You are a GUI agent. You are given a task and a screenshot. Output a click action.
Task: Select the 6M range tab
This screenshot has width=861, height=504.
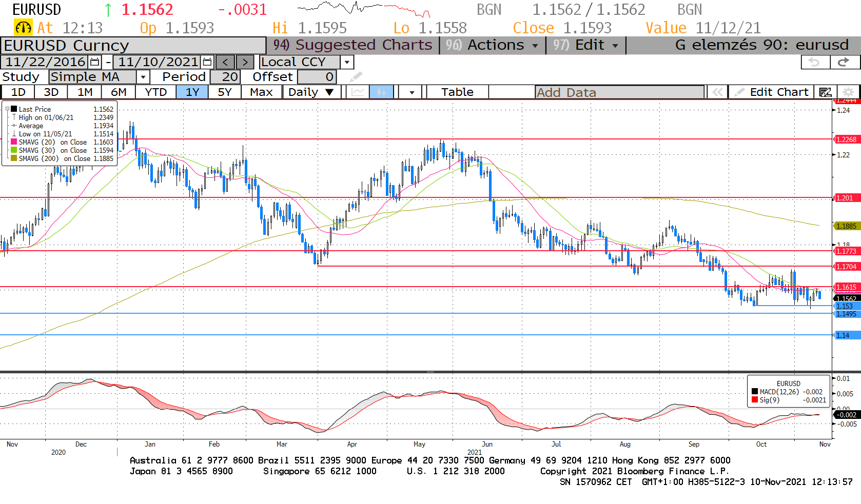point(119,92)
